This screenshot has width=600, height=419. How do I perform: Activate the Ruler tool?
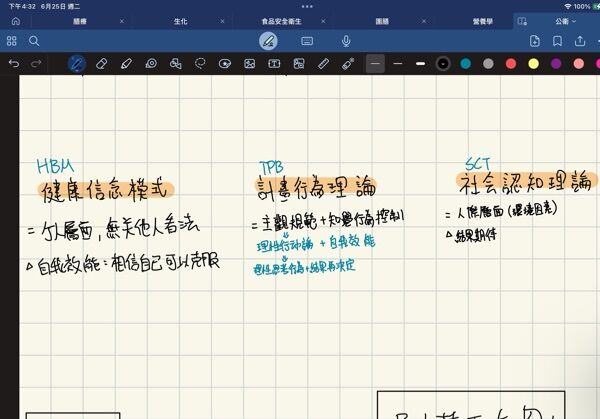pyautogui.click(x=323, y=63)
